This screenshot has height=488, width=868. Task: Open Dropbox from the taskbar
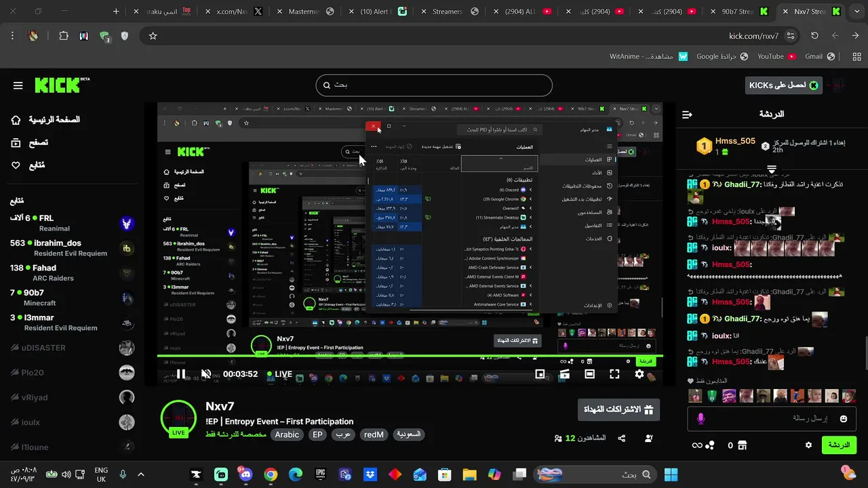click(x=370, y=474)
